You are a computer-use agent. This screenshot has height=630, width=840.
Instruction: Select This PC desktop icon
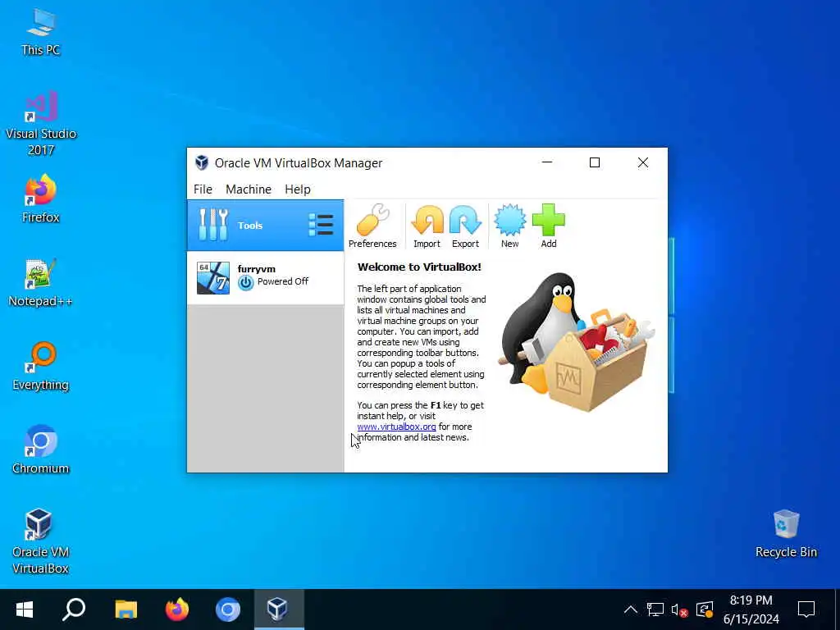pos(40,32)
